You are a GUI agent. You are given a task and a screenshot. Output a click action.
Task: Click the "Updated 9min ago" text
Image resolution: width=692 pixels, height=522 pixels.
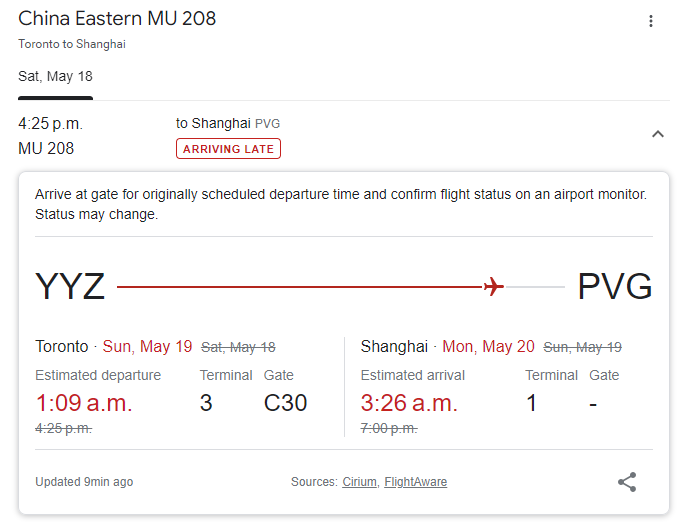[x=84, y=482]
